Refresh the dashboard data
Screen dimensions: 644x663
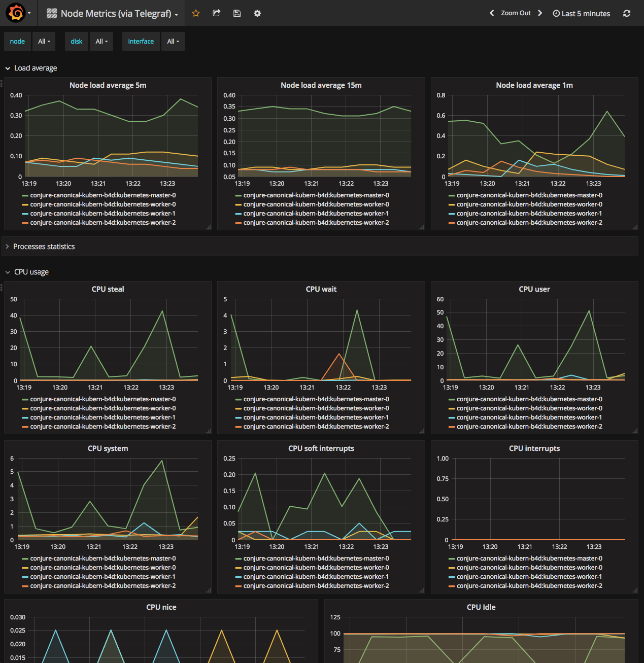[x=627, y=13]
